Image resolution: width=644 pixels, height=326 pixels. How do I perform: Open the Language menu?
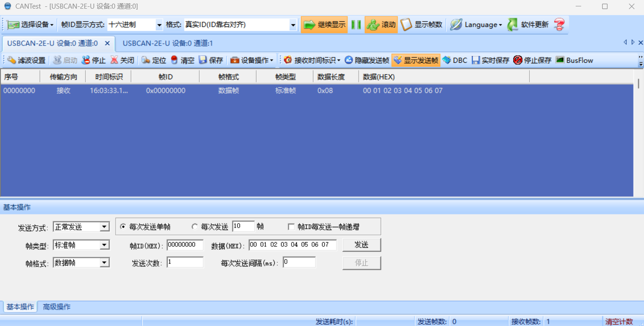pyautogui.click(x=475, y=25)
